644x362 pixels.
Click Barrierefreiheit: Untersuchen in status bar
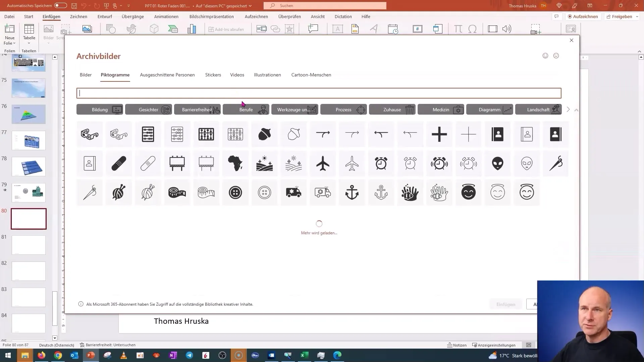pyautogui.click(x=108, y=345)
